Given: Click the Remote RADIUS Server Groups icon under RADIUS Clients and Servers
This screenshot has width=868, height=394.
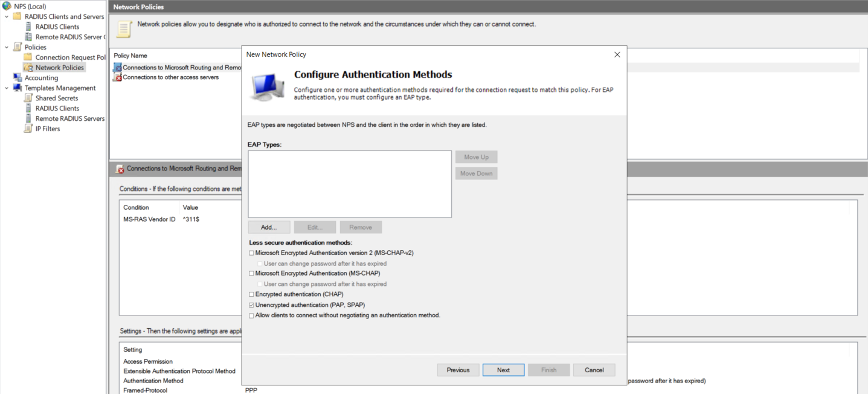Looking at the screenshot, I should 28,37.
